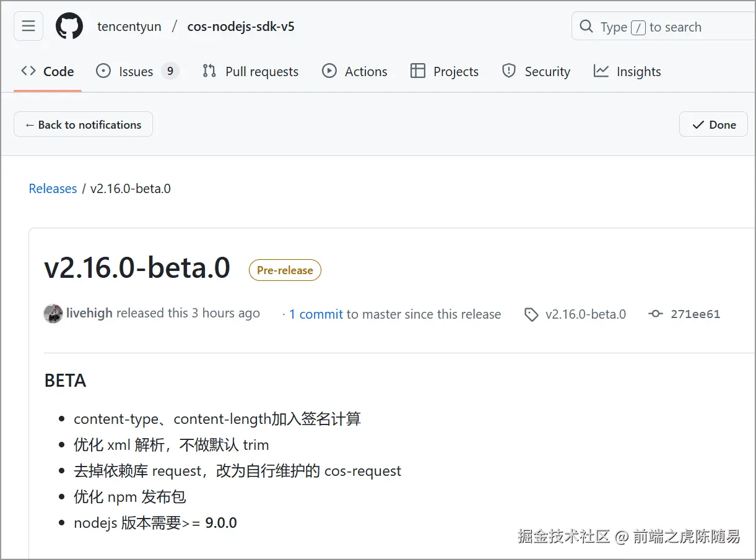Image resolution: width=756 pixels, height=560 pixels.
Task: Open the cos-nodejs-sdk-v5 repository link
Action: pyautogui.click(x=241, y=27)
